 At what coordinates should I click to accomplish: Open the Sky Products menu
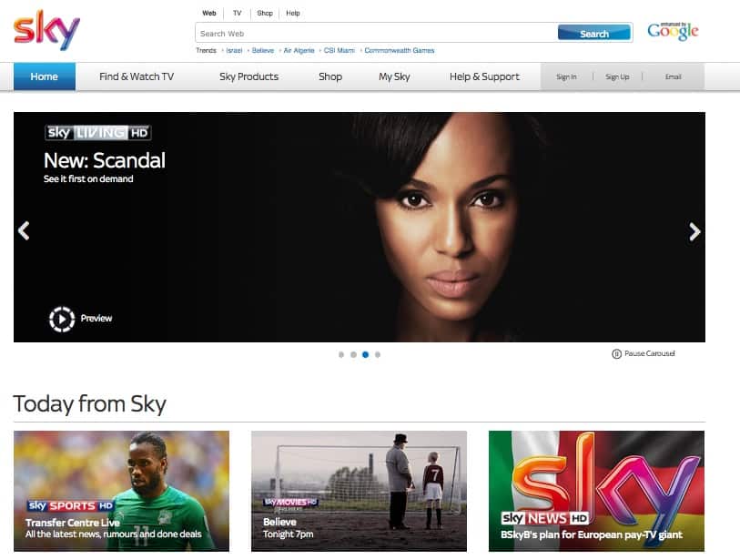click(x=248, y=76)
